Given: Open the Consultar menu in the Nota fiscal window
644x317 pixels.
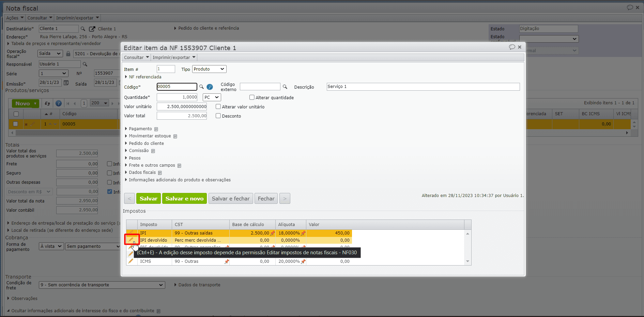Looking at the screenshot, I should tap(40, 18).
